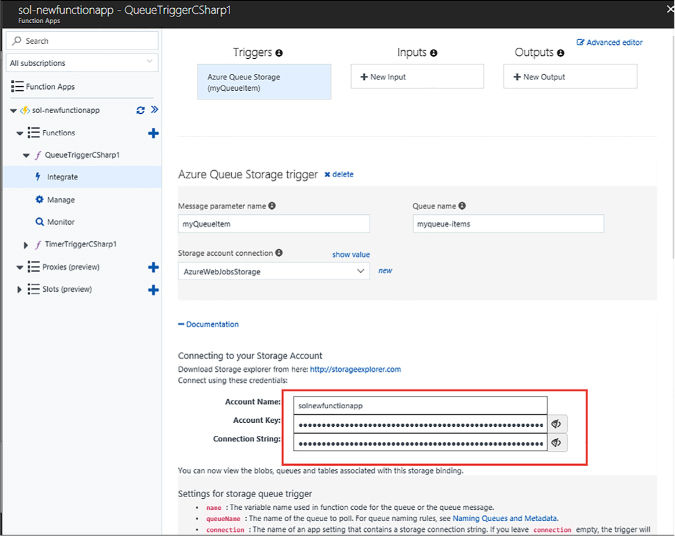The height and width of the screenshot is (536, 675).
Task: Click the Integrate lightning bolt icon
Action: (x=38, y=177)
